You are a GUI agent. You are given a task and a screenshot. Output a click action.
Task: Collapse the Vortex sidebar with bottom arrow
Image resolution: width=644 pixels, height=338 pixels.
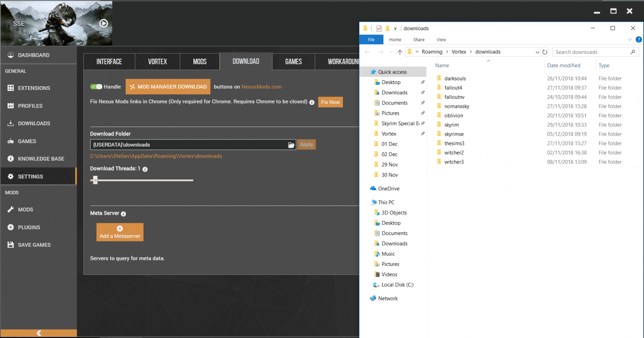point(39,333)
